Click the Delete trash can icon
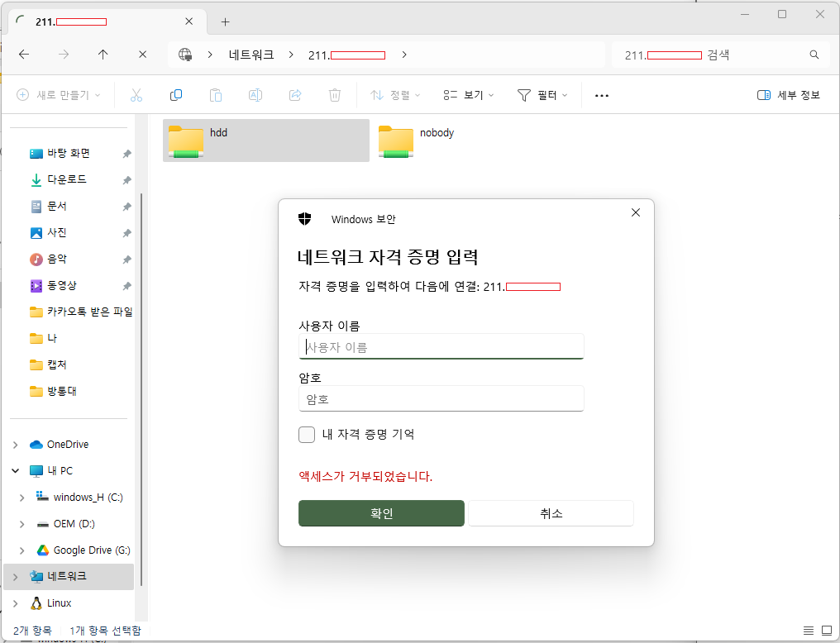Image resolution: width=840 pixels, height=643 pixels. click(334, 95)
